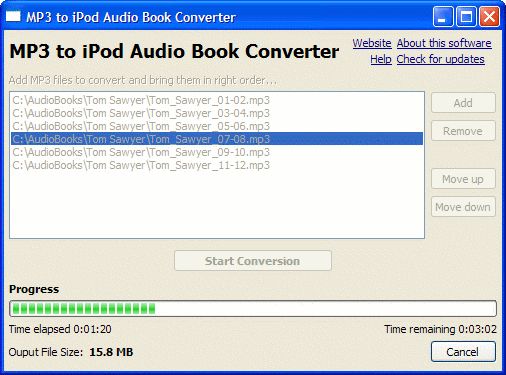Viewport: 506px width, 375px height.
Task: Open the Help link
Action: [381, 59]
